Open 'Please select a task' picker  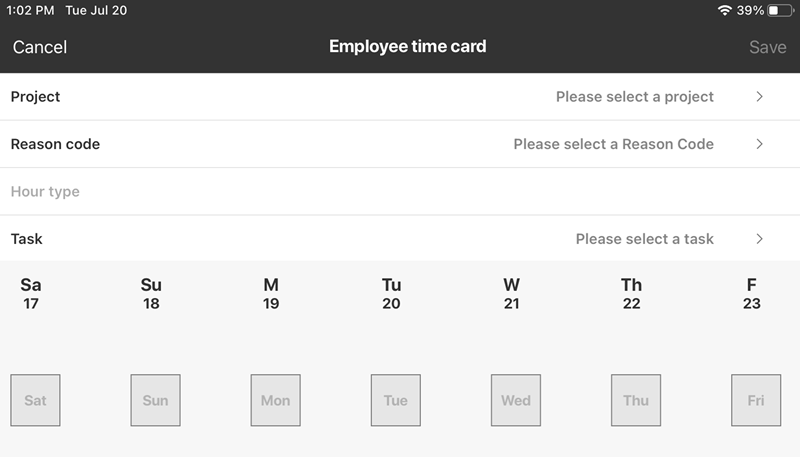click(x=644, y=239)
